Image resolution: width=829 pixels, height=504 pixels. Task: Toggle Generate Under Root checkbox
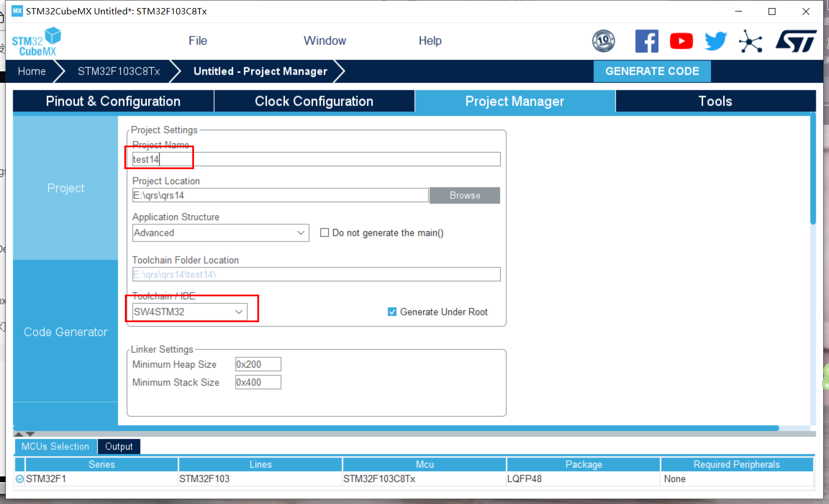coord(392,312)
